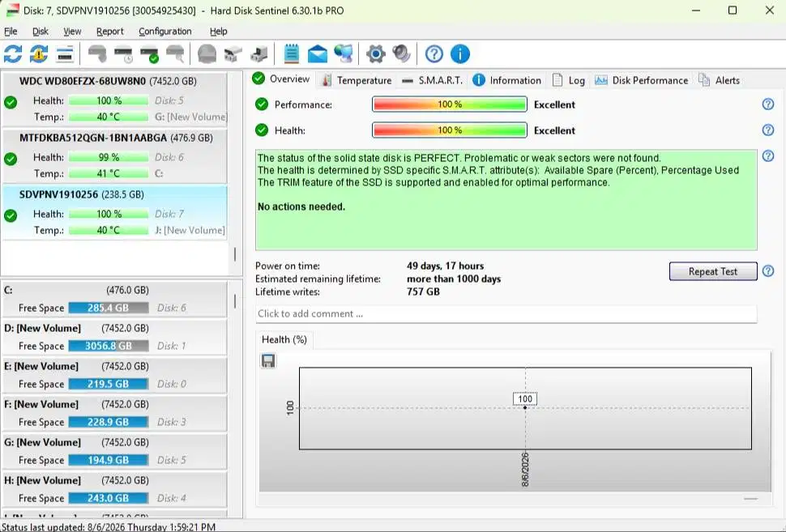
Task: Open the Help menu
Action: click(x=219, y=31)
